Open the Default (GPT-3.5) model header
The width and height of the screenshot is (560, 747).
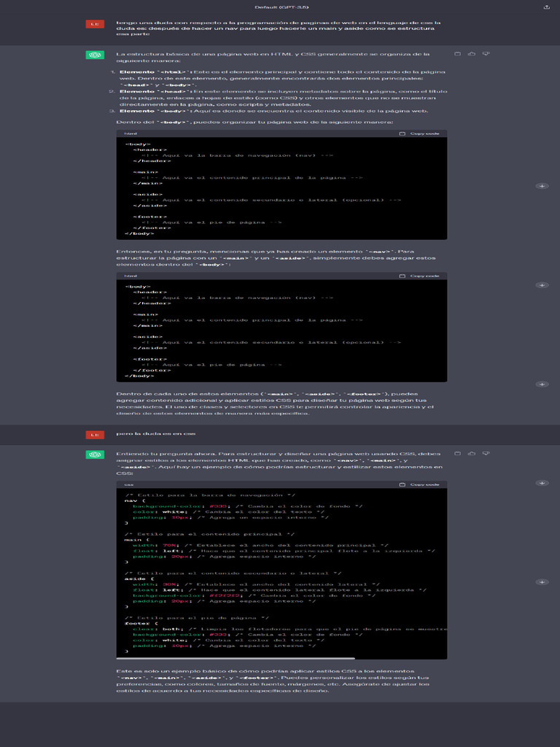click(x=280, y=7)
